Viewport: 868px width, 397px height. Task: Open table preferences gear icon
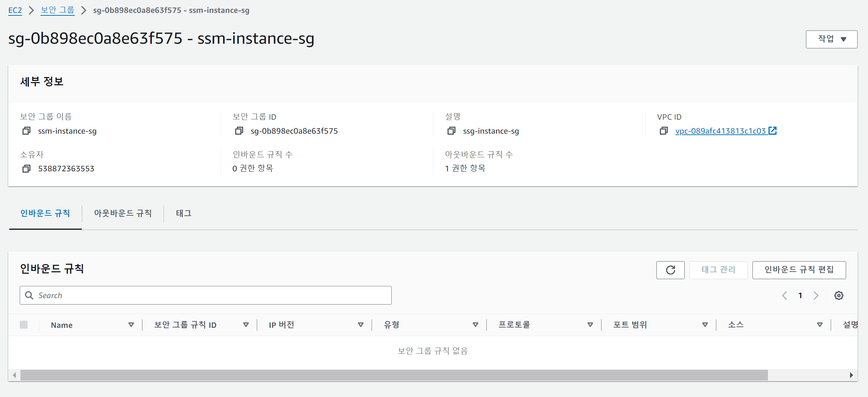pyautogui.click(x=839, y=296)
